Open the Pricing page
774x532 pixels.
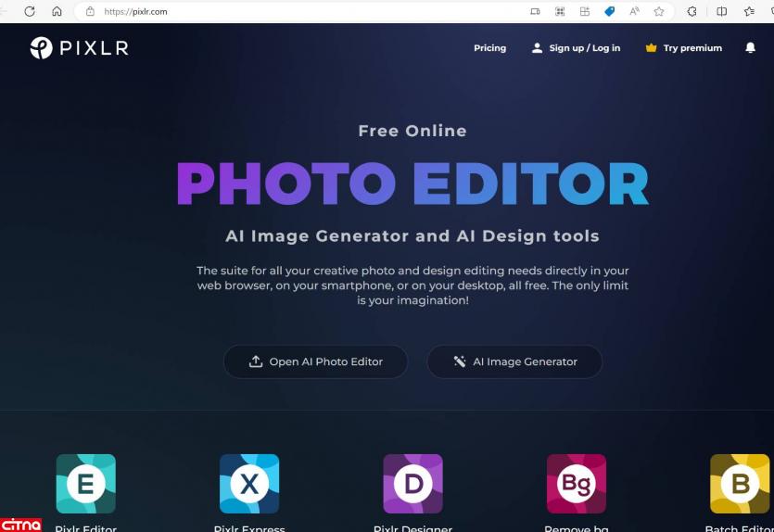point(489,48)
